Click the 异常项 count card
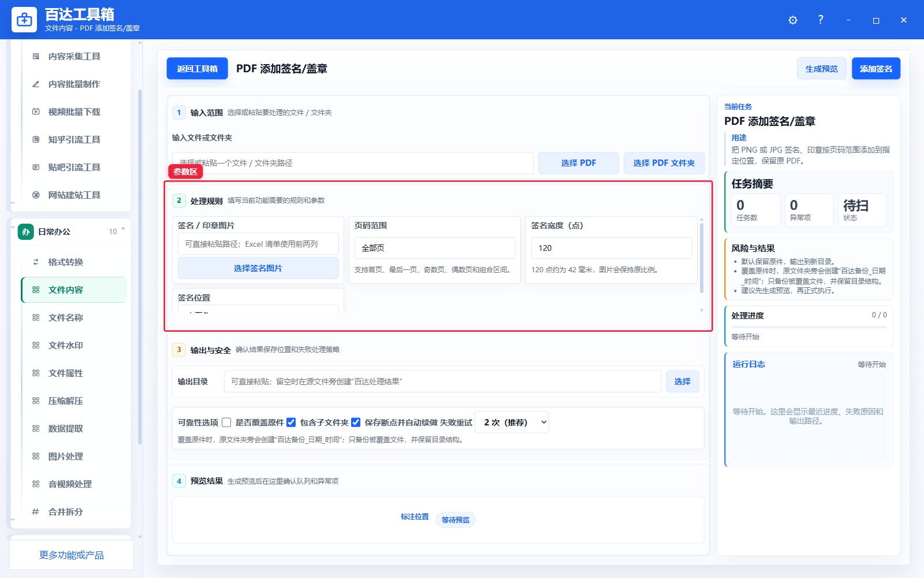The image size is (924, 578). (x=808, y=210)
